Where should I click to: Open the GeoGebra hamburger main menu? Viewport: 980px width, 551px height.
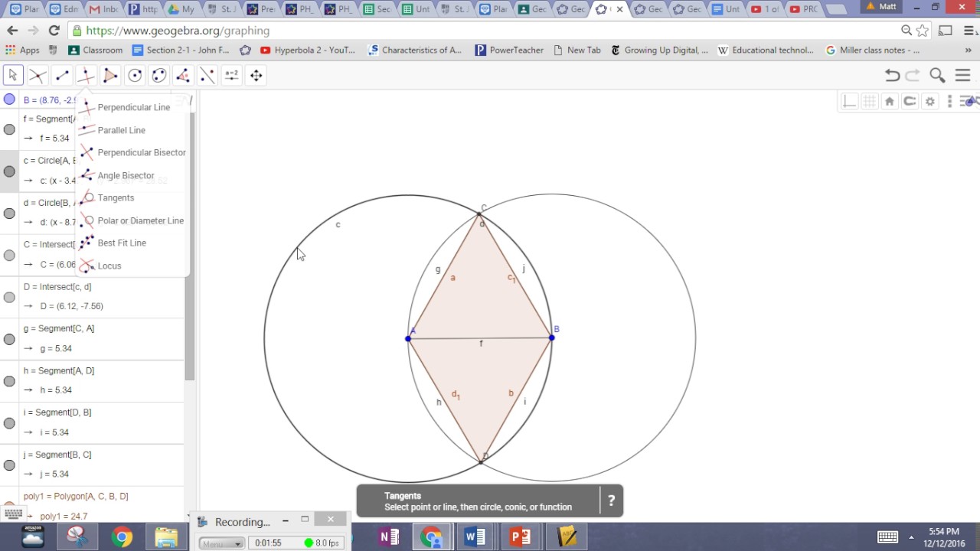coord(962,75)
